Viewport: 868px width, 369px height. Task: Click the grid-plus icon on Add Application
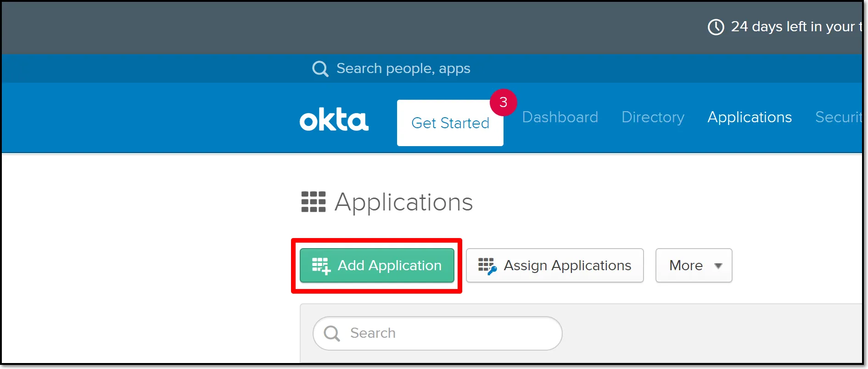pyautogui.click(x=321, y=266)
